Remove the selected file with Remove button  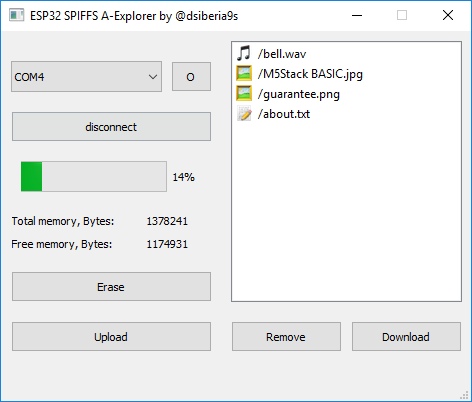pyautogui.click(x=286, y=337)
